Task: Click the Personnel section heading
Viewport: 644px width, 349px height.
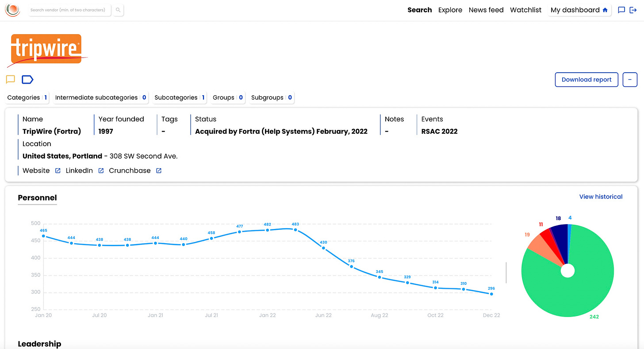Action: (x=37, y=198)
